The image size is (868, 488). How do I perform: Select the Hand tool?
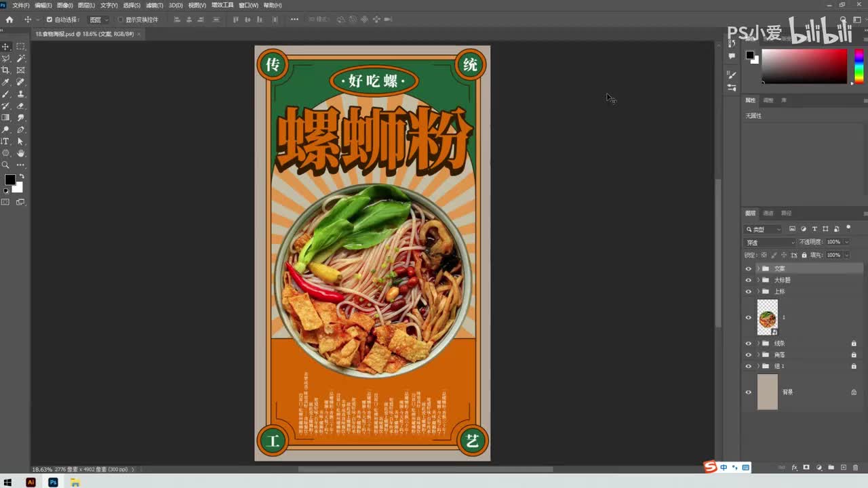pos(20,153)
